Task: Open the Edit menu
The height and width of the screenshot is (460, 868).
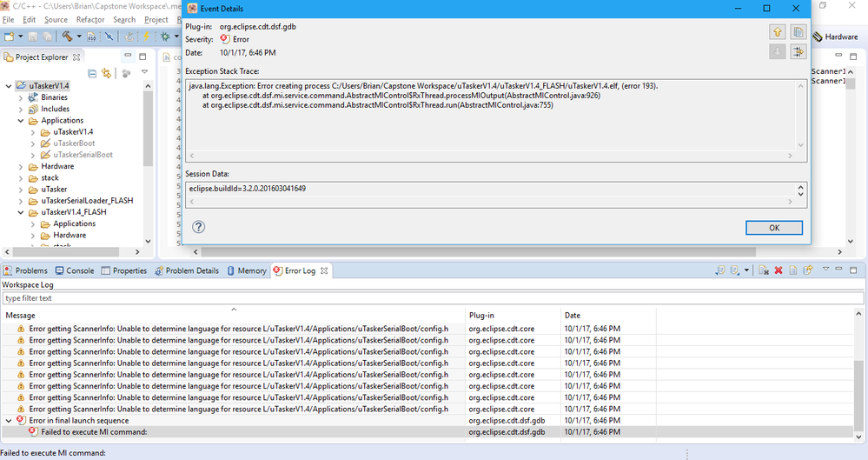Action: point(29,19)
